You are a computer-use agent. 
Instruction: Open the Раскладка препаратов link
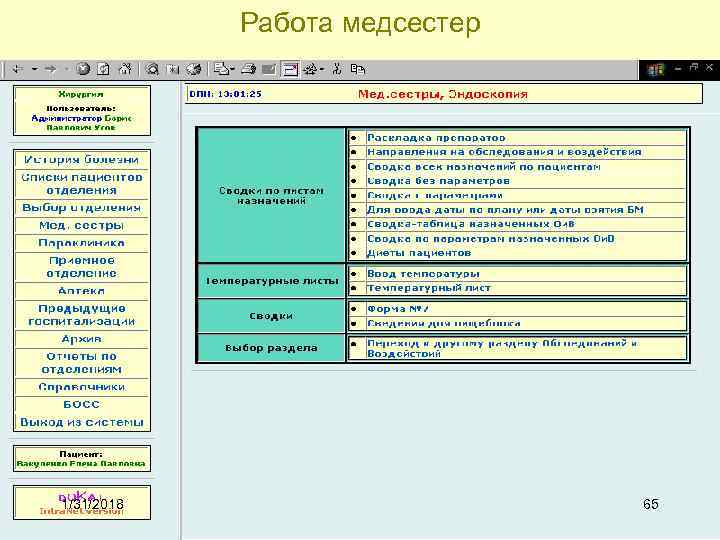click(x=436, y=138)
